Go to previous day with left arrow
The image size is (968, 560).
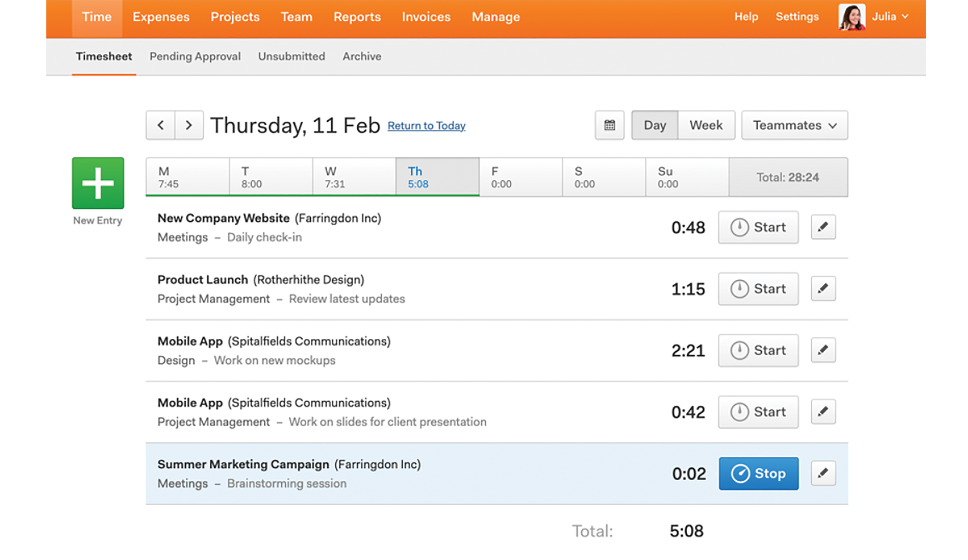[x=160, y=125]
